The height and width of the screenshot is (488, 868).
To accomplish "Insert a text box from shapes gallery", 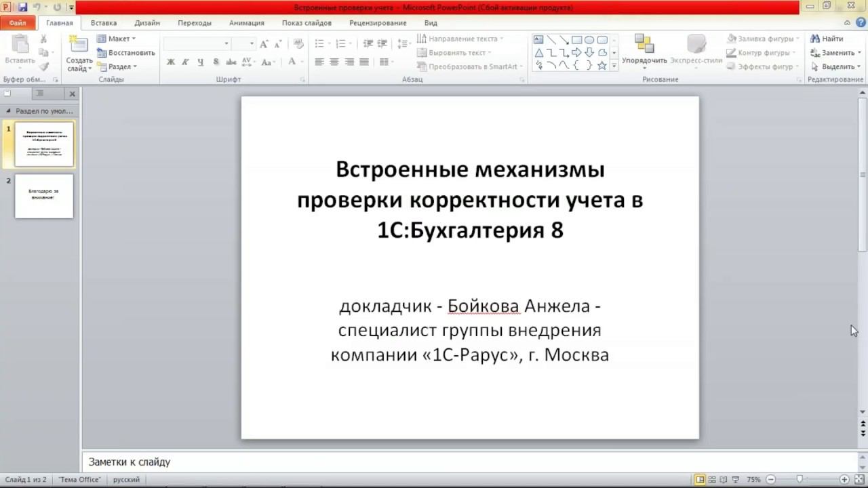I will click(x=538, y=40).
